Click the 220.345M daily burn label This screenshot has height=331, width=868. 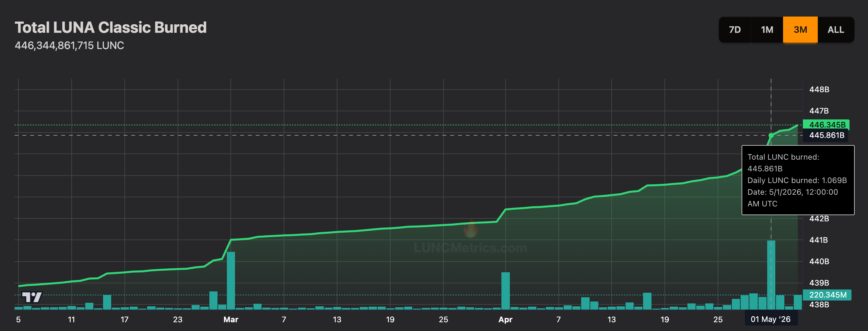827,295
